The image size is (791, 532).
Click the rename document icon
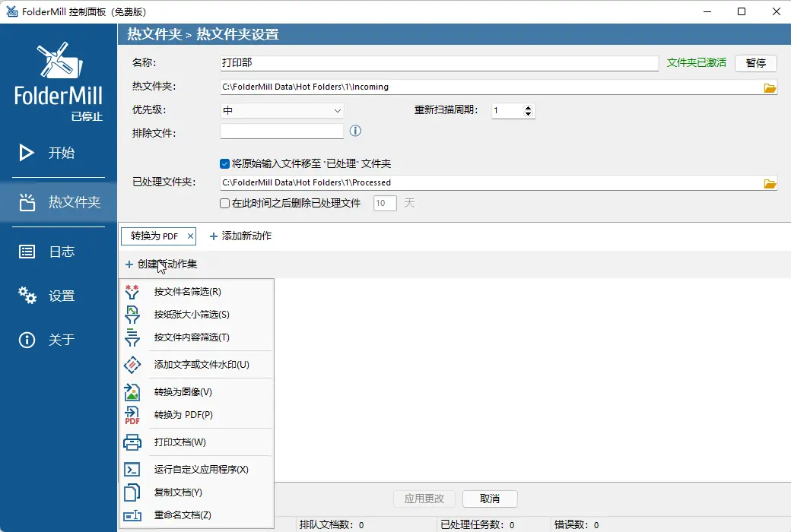pyautogui.click(x=132, y=515)
